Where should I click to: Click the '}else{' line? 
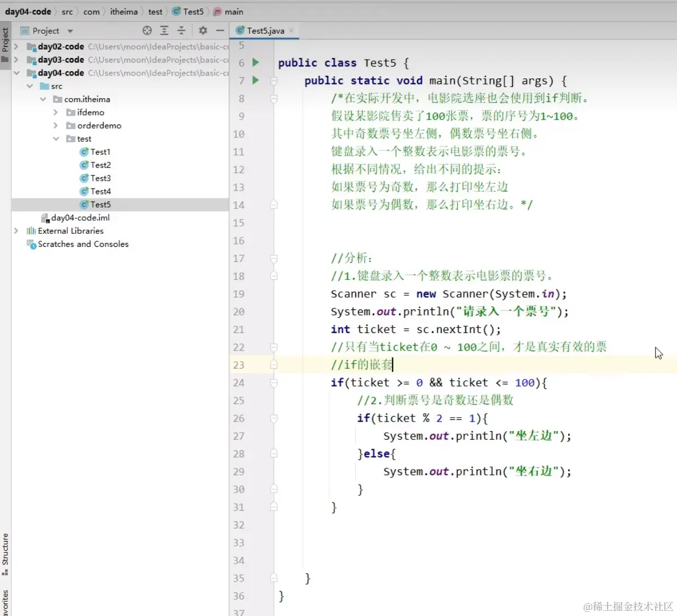point(377,454)
